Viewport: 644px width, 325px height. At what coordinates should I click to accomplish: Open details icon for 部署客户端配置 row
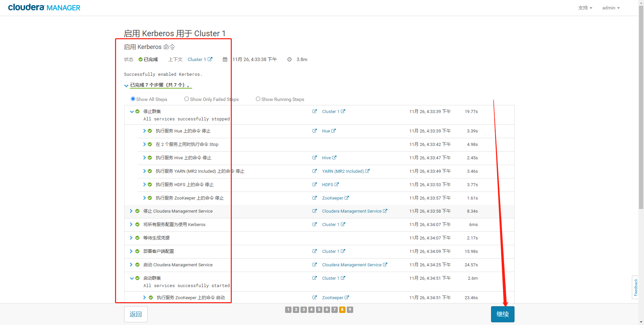click(x=315, y=251)
